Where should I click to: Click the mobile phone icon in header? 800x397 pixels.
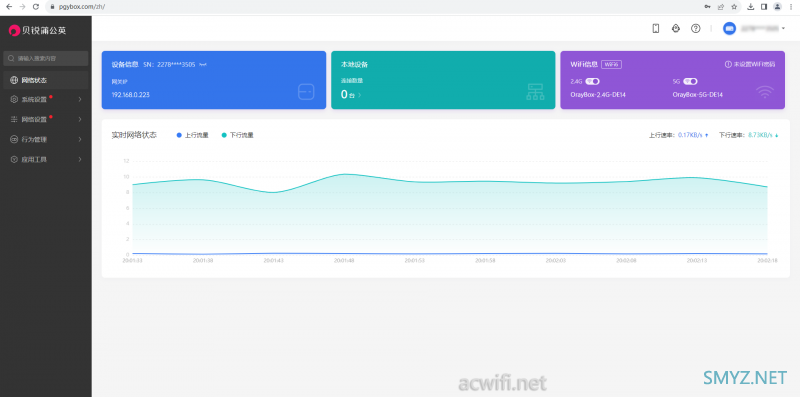656,29
